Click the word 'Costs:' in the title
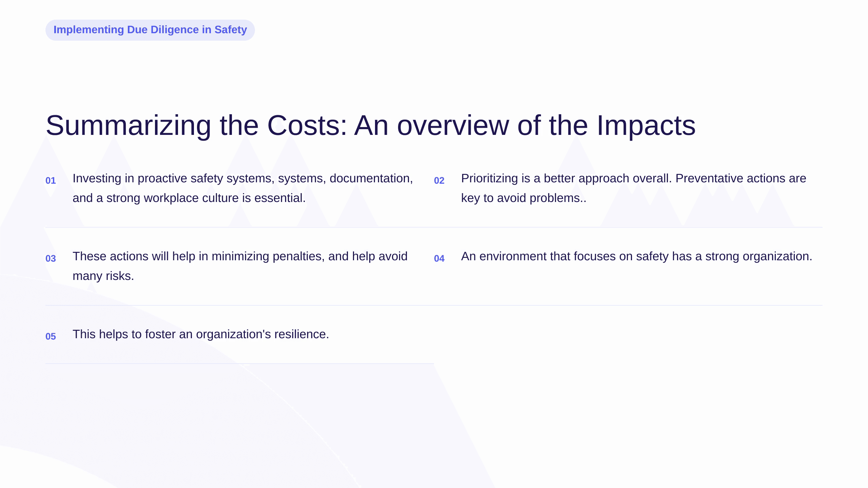This screenshot has width=868, height=488. (x=308, y=126)
